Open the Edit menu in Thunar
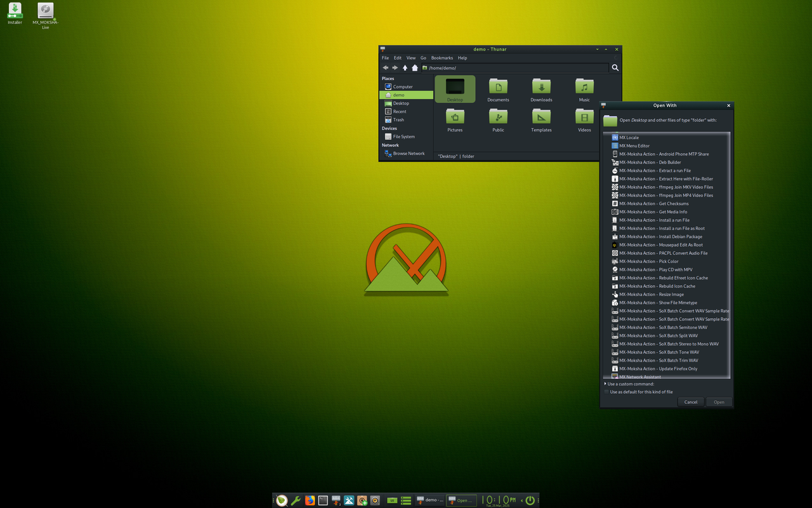The width and height of the screenshot is (812, 508). (x=398, y=58)
